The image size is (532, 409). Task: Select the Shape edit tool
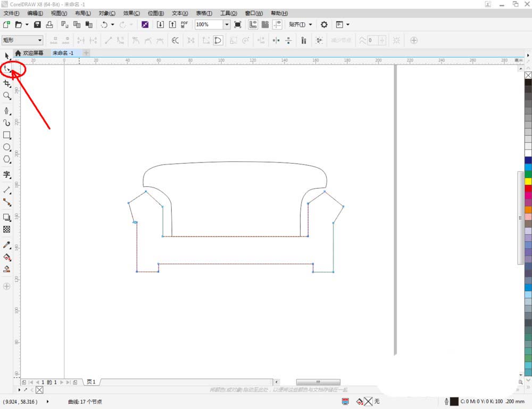[x=7, y=69]
